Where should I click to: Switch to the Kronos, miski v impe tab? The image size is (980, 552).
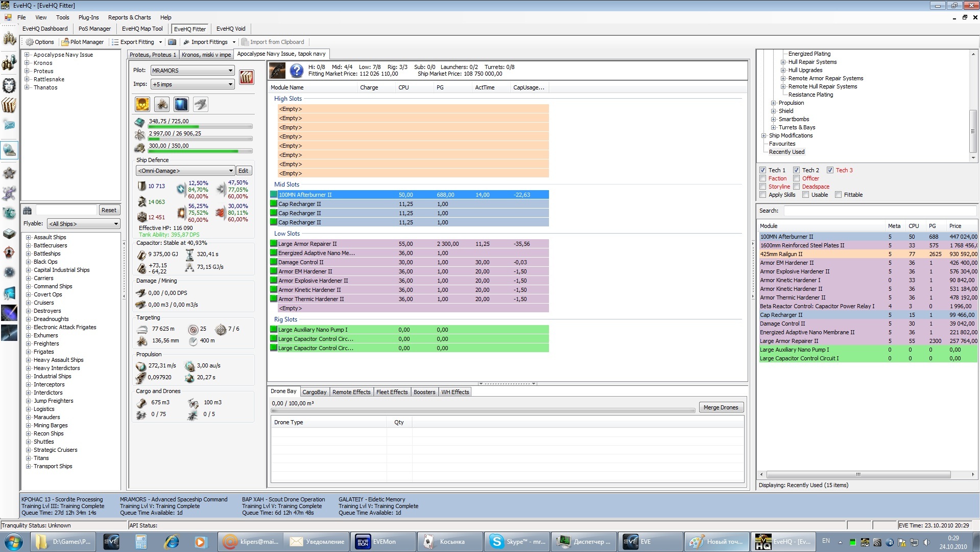(x=206, y=55)
